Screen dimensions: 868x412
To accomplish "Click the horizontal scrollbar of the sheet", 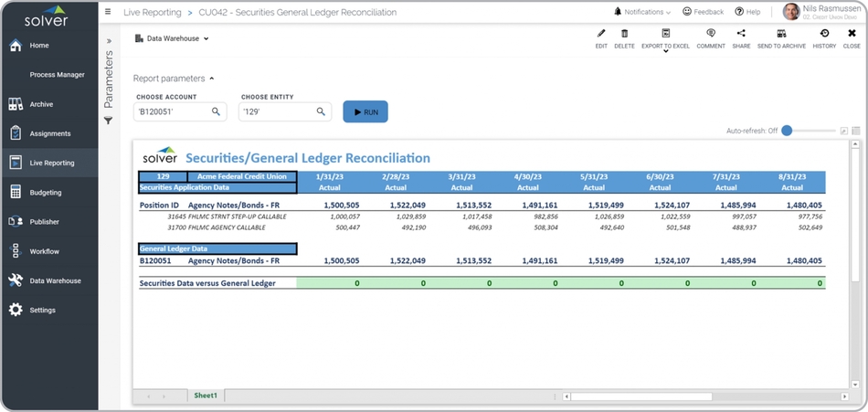I will pyautogui.click(x=640, y=396).
